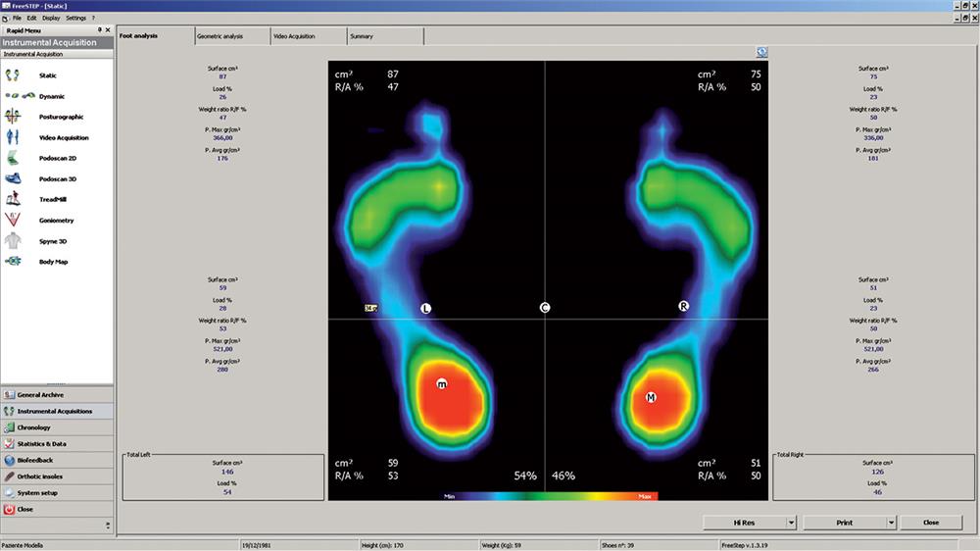The width and height of the screenshot is (980, 551).
Task: Expand the Hi Res dropdown arrow
Action: pyautogui.click(x=791, y=523)
